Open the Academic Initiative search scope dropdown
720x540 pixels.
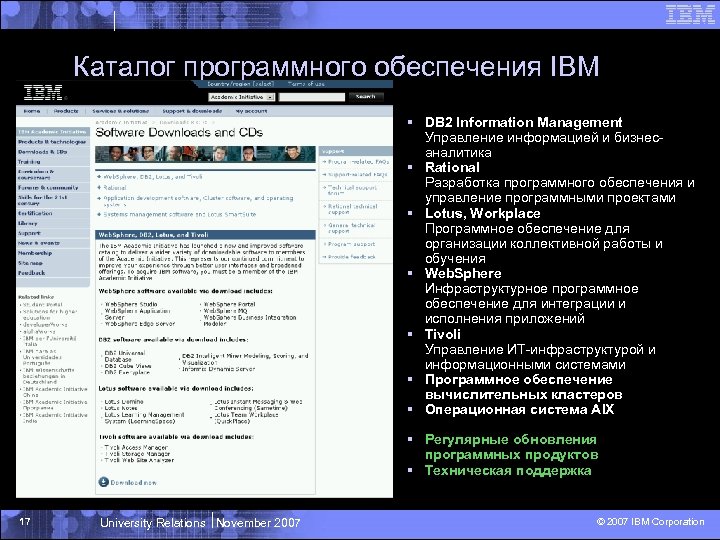[242, 97]
